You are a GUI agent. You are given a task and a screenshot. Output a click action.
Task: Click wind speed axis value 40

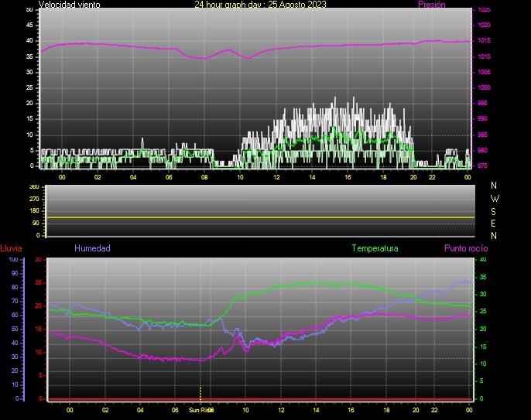pyautogui.click(x=29, y=41)
